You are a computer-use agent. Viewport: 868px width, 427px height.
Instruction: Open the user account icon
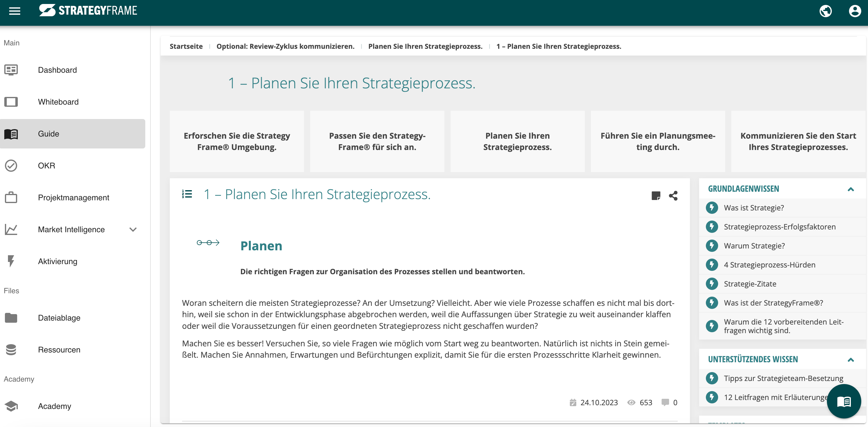tap(855, 11)
